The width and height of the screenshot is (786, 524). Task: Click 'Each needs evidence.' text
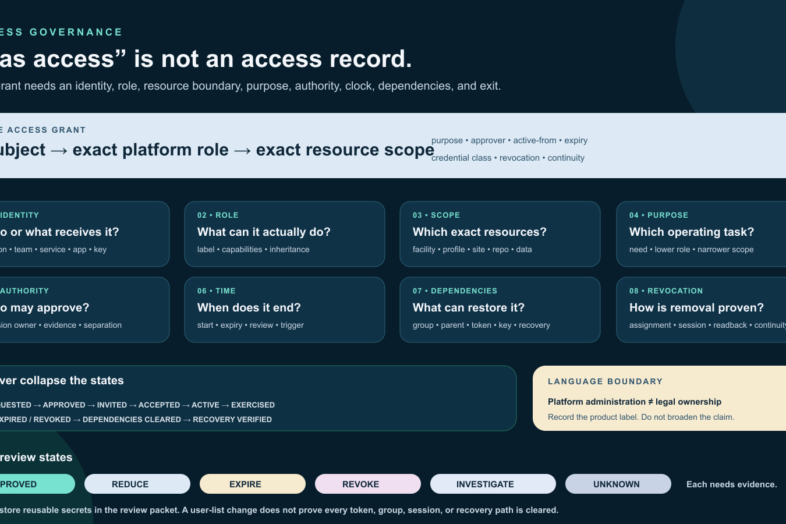[x=731, y=484]
